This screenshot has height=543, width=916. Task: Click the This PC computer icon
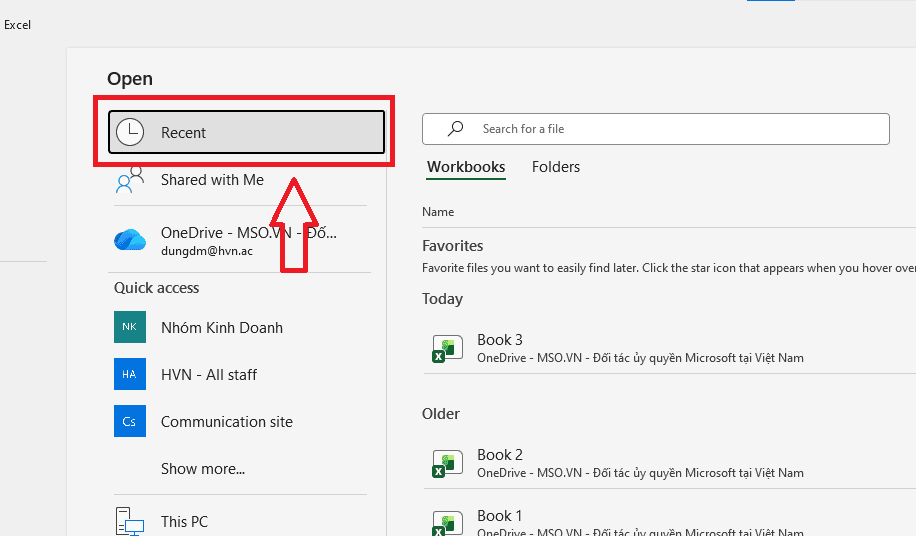130,521
